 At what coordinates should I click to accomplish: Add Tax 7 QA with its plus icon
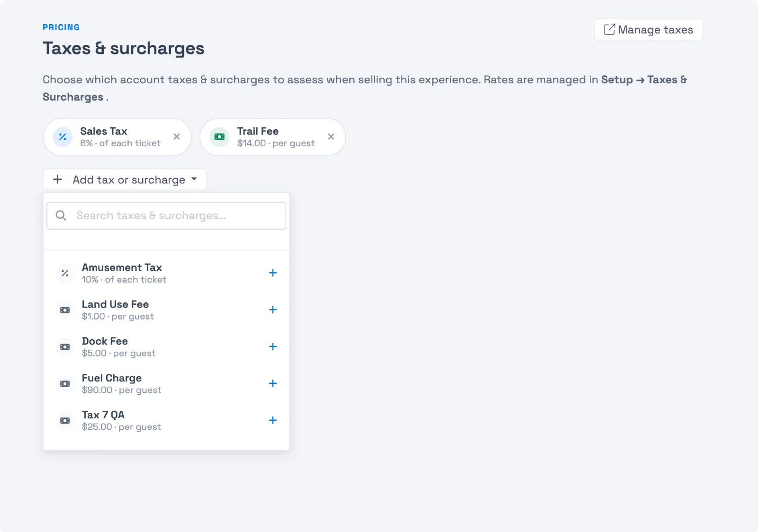(x=273, y=421)
